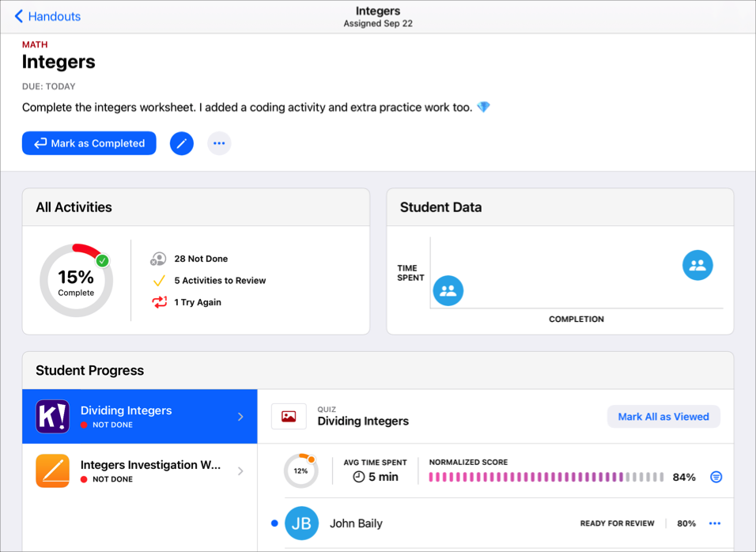Image resolution: width=756 pixels, height=552 pixels.
Task: Click the clock icon by 5 min
Action: (x=359, y=478)
